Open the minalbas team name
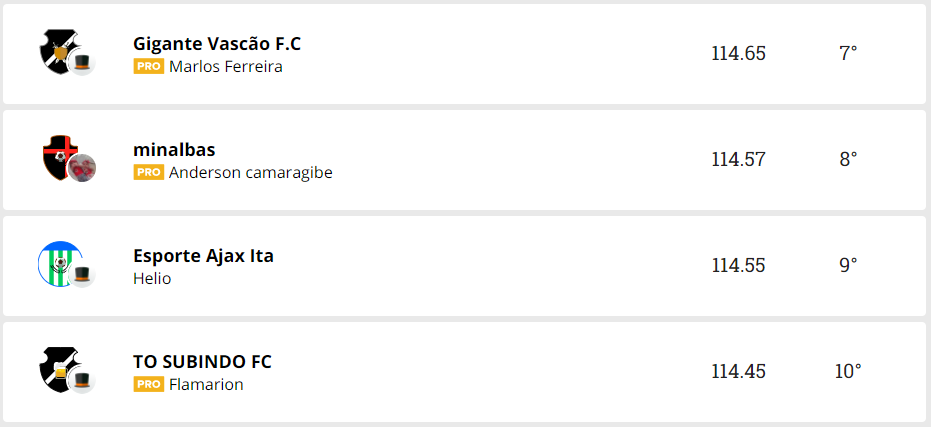Viewport: 931px width, 427px height. pyautogui.click(x=174, y=150)
